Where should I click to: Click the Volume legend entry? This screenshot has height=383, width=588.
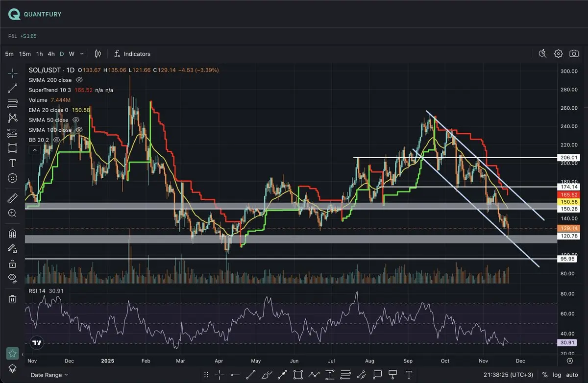(38, 100)
